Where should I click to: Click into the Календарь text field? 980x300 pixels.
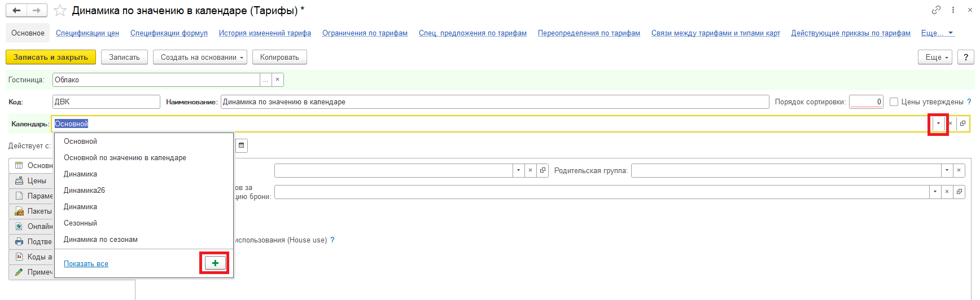tap(491, 123)
